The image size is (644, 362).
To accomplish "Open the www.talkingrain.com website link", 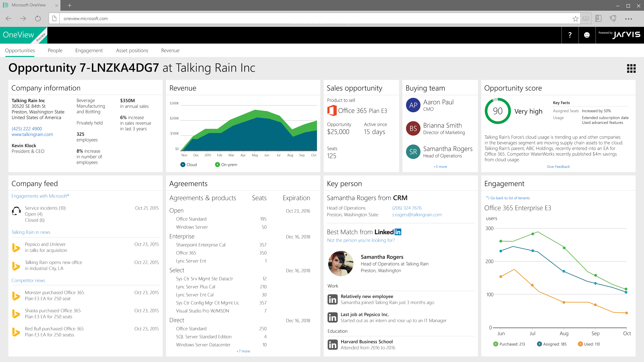I will pos(32,134).
